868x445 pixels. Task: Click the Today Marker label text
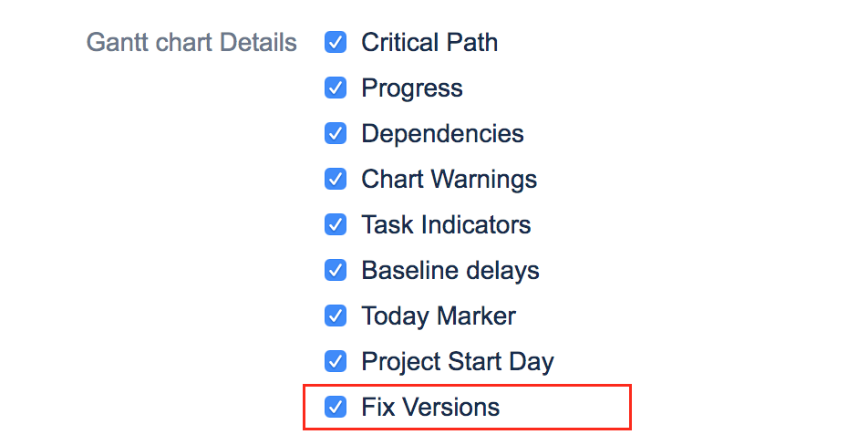pyautogui.click(x=439, y=316)
